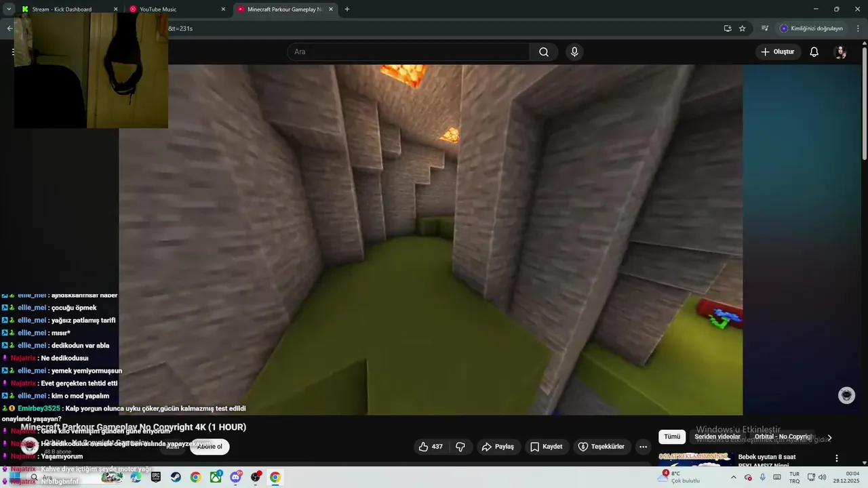Click the YouTube search magnifier button
Viewport: 868px width, 488px height.
pos(544,52)
